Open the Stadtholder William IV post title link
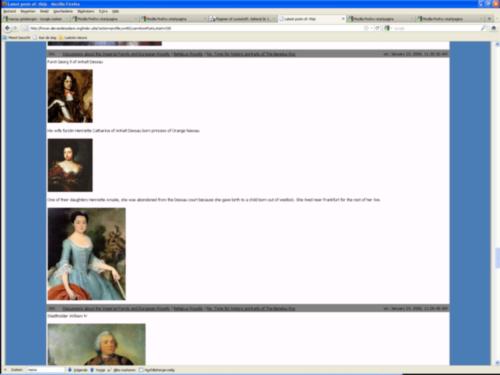 [x=250, y=309]
